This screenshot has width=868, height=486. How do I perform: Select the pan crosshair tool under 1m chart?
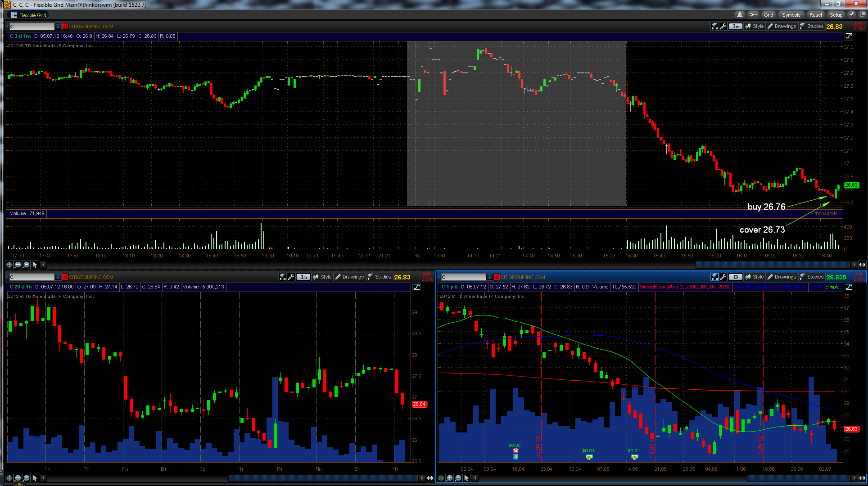[9, 265]
